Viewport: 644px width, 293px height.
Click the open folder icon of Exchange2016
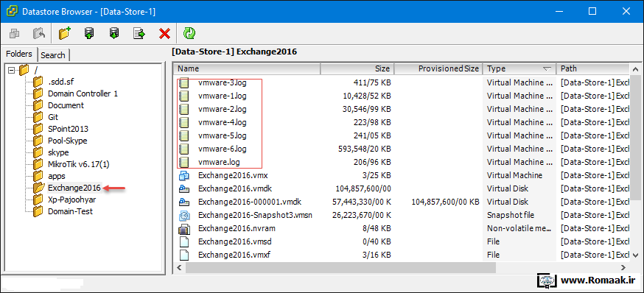(38, 188)
